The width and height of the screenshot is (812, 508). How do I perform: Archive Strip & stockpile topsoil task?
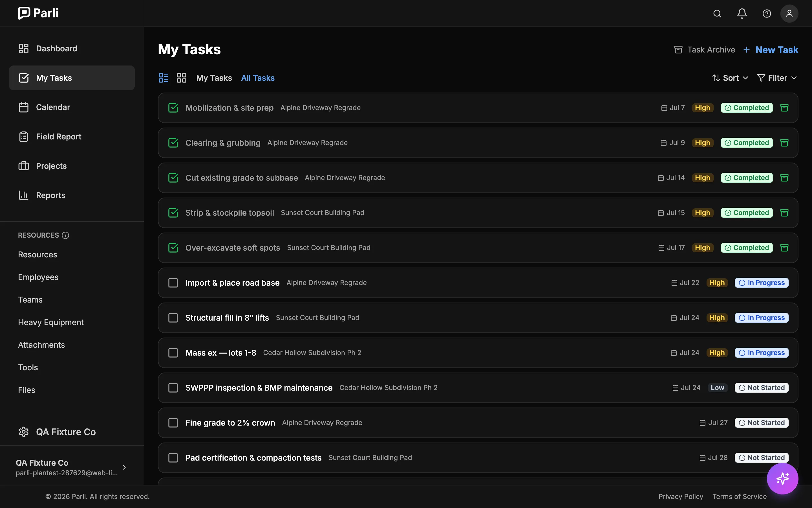pyautogui.click(x=784, y=213)
